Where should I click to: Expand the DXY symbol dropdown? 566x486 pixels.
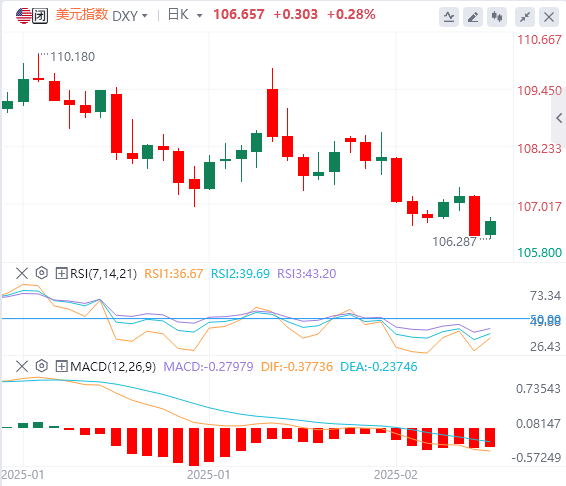click(130, 16)
